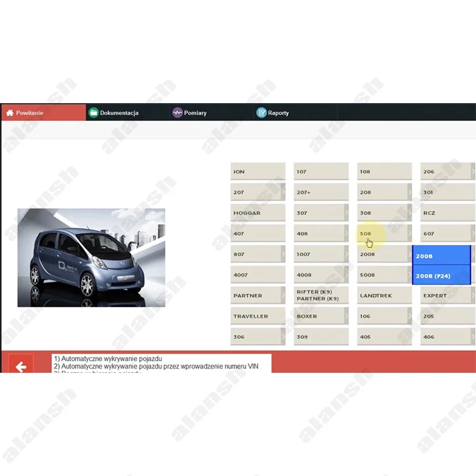Viewport: 476px width, 476px height.
Task: Expand the 308 model arrow
Action: (x=409, y=213)
